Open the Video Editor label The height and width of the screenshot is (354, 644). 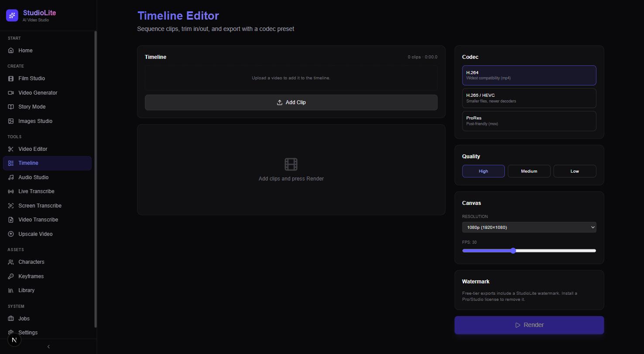pos(33,149)
